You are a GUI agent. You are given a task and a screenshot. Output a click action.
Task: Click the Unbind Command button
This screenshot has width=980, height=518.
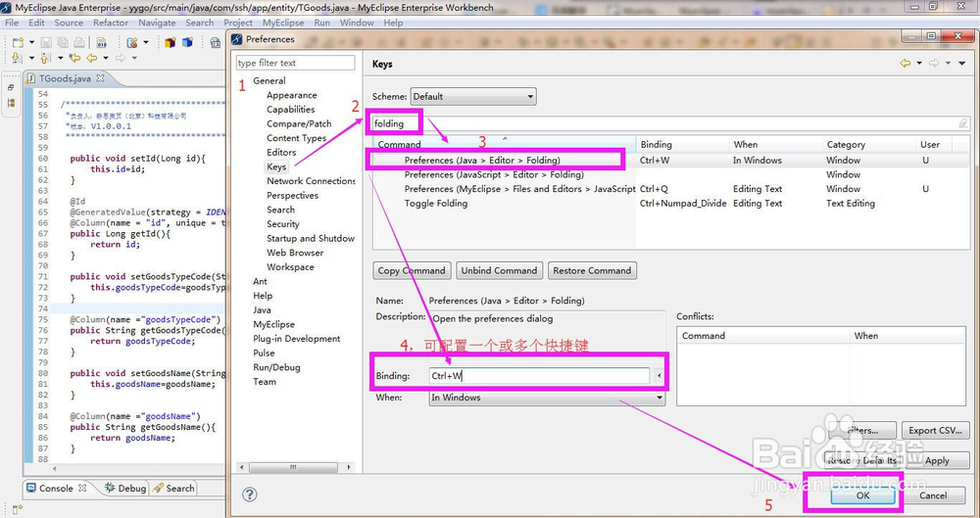pyautogui.click(x=500, y=270)
